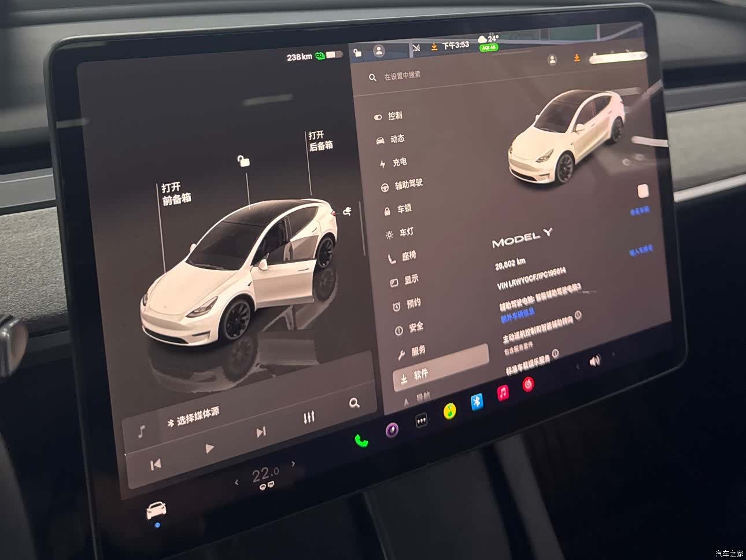
Task: Tap 打开前备箱 to open front trunk
Action: pos(176,193)
